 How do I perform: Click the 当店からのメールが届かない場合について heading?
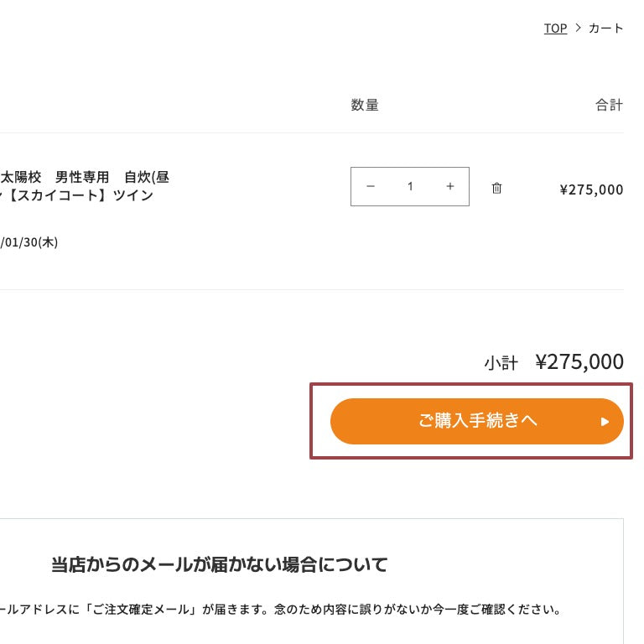pyautogui.click(x=220, y=564)
